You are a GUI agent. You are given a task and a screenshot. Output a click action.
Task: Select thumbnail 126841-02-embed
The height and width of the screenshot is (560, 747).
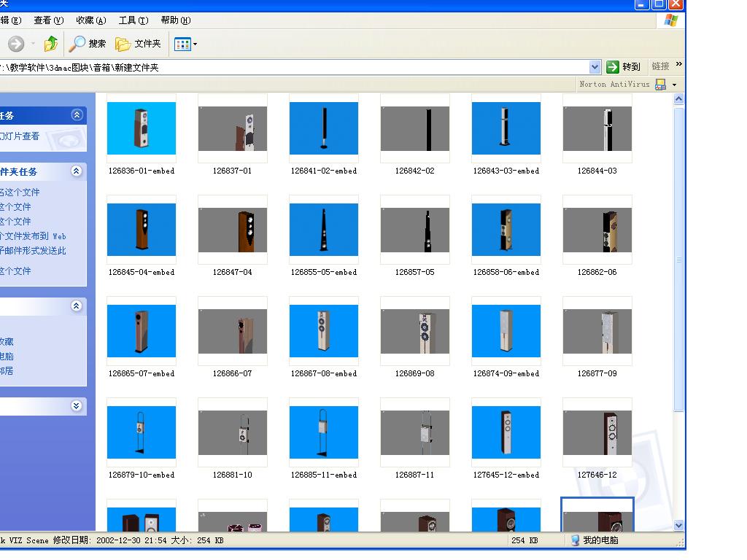[x=324, y=128]
